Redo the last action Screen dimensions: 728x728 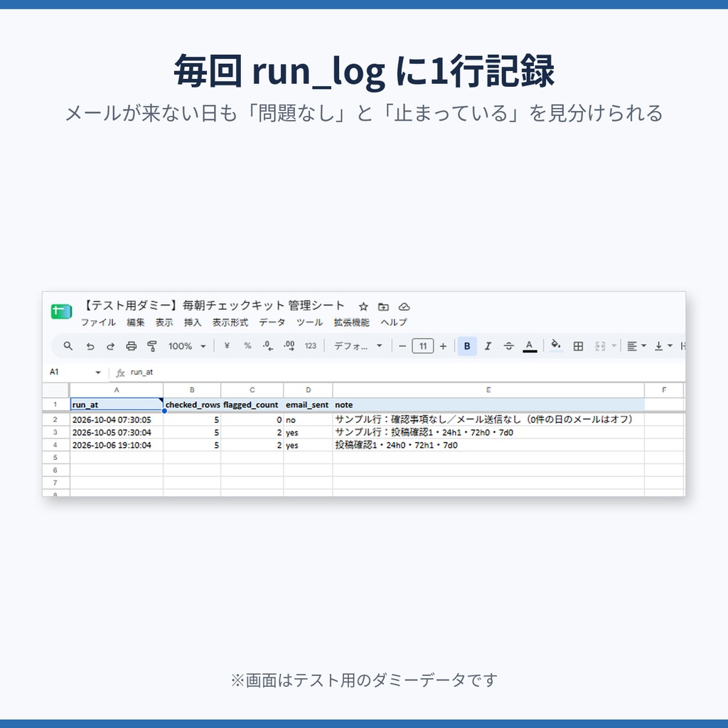pyautogui.click(x=110, y=346)
